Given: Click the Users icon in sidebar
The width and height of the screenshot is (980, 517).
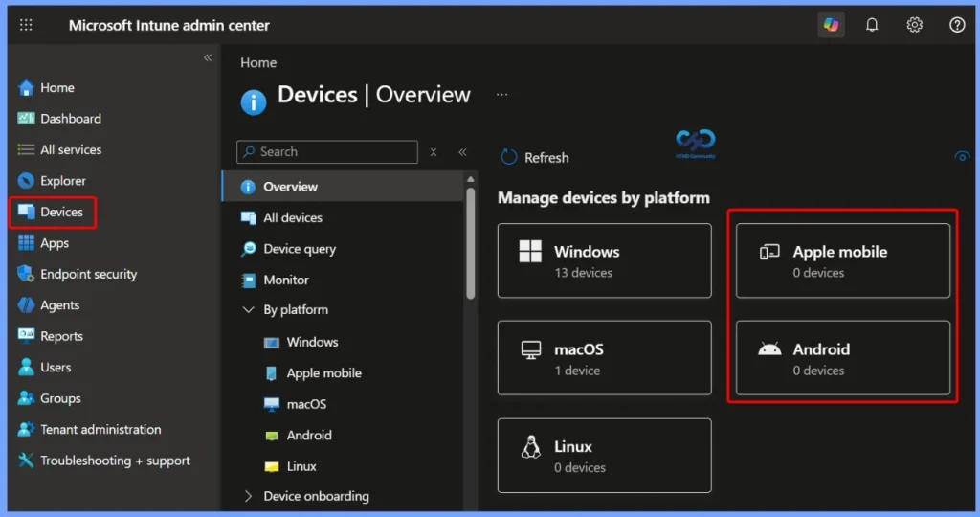Looking at the screenshot, I should [26, 367].
